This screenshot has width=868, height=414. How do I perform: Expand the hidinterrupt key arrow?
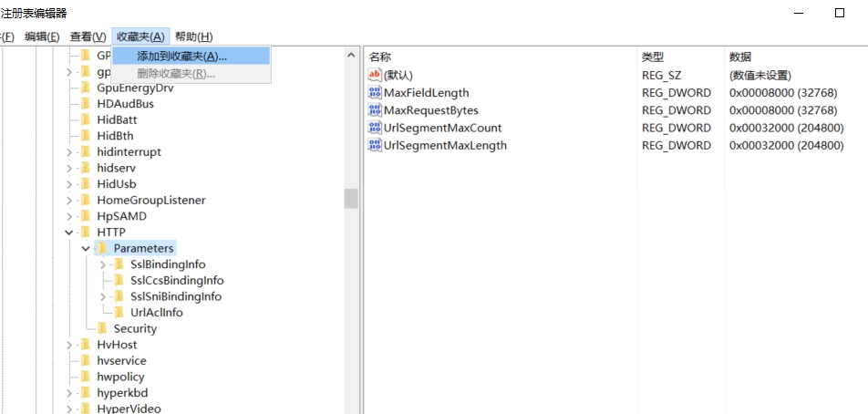point(69,152)
